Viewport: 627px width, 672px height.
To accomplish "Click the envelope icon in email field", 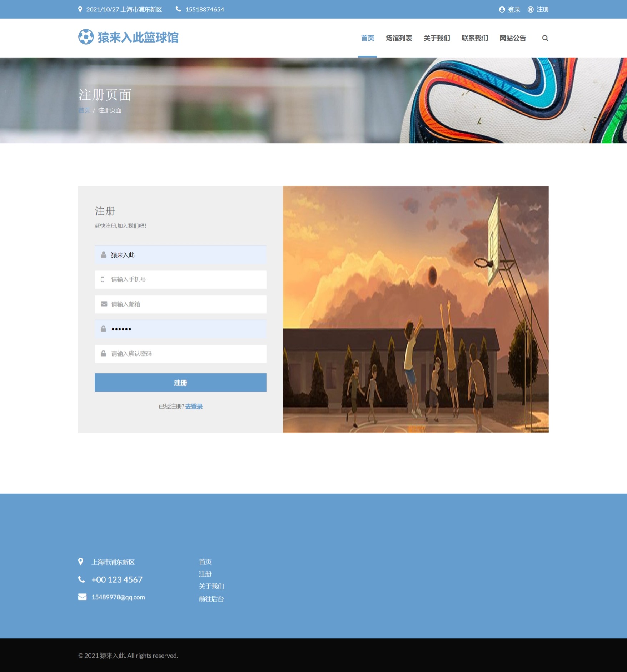I will (104, 304).
